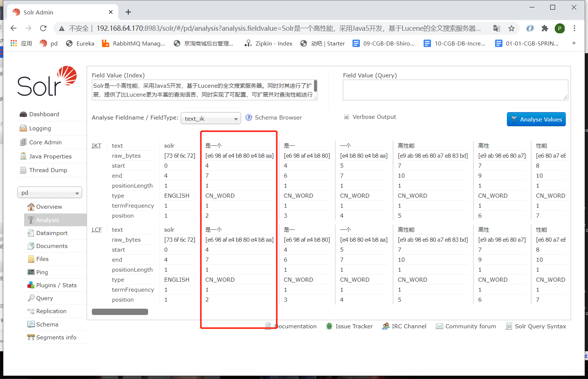Open the Zipkin - Index bookmark
The image size is (588, 379).
268,43
